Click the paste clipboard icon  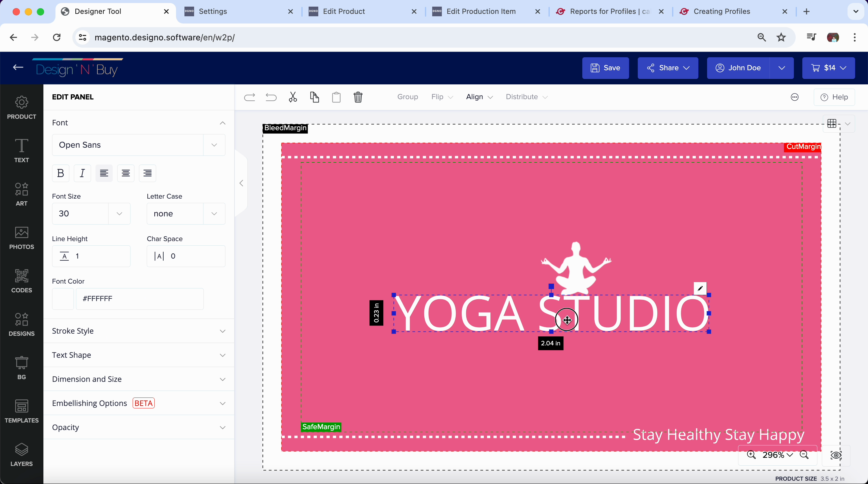336,97
